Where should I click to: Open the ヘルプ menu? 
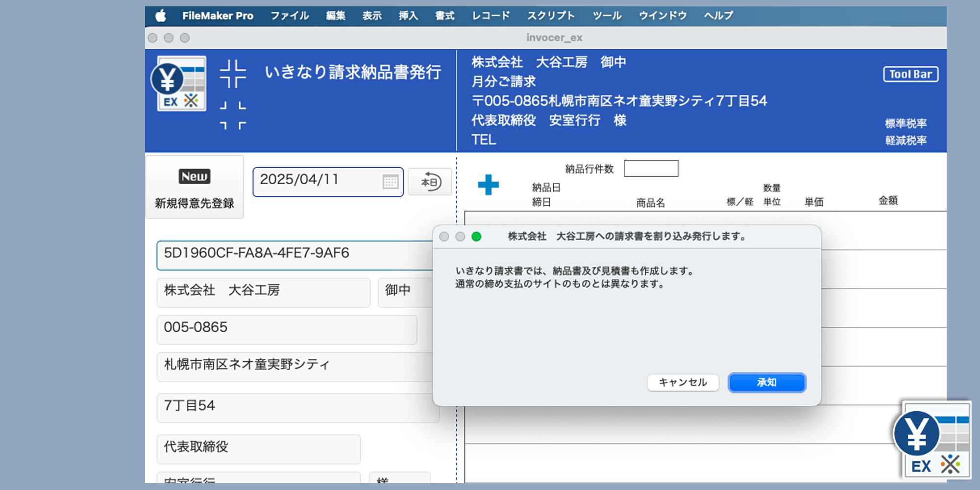tap(718, 16)
